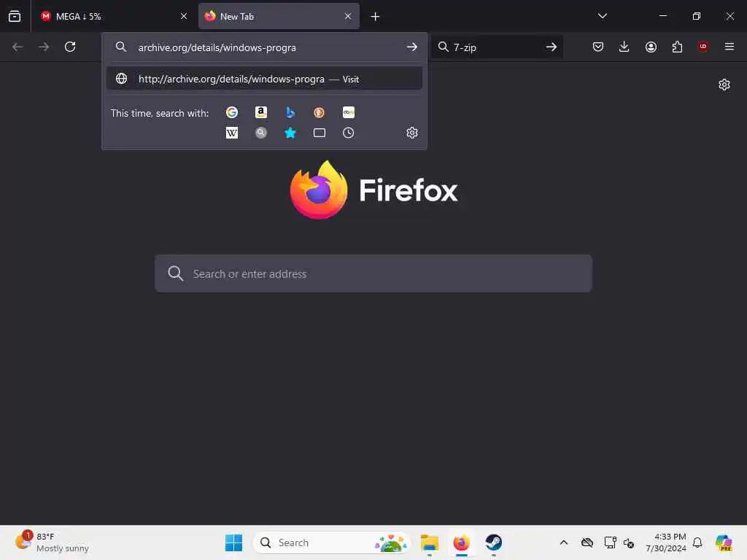
Task: Click the search bar go arrow
Action: click(x=551, y=47)
